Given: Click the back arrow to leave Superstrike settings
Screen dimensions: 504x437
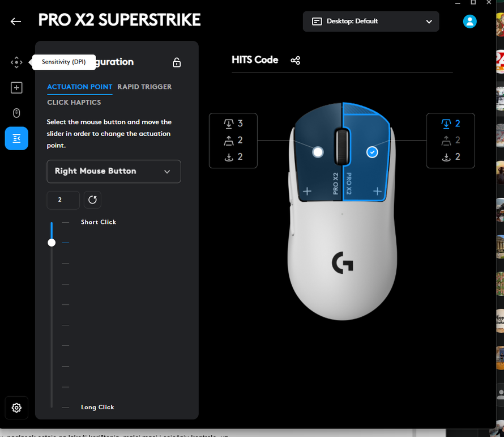Looking at the screenshot, I should click(x=15, y=21).
